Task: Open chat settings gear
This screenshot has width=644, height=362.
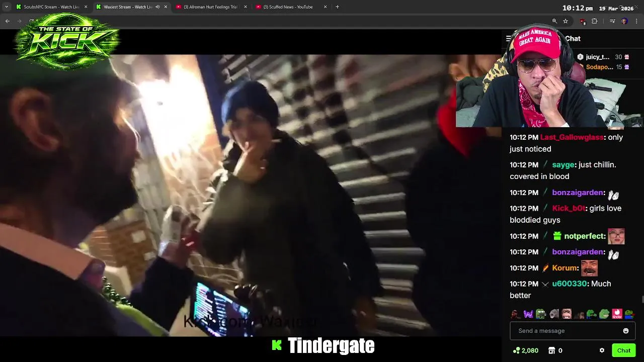Action: pyautogui.click(x=602, y=350)
